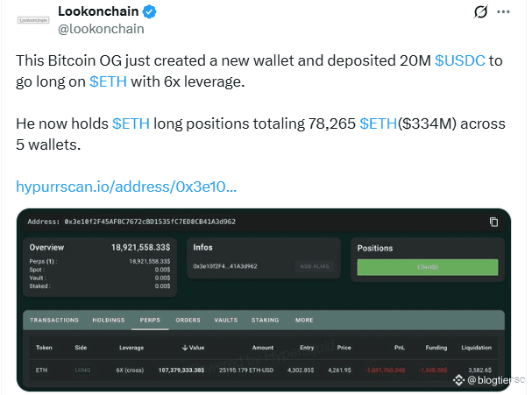532x395 pixels.
Task: Open the Grok slash-circle icon
Action: click(x=480, y=12)
